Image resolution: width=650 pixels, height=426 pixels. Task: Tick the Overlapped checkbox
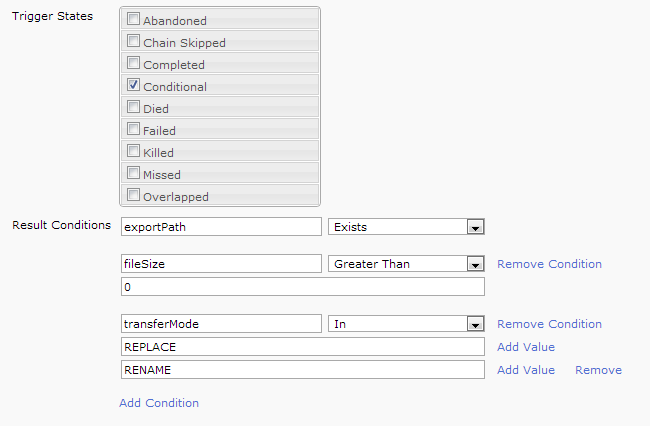pyautogui.click(x=133, y=195)
